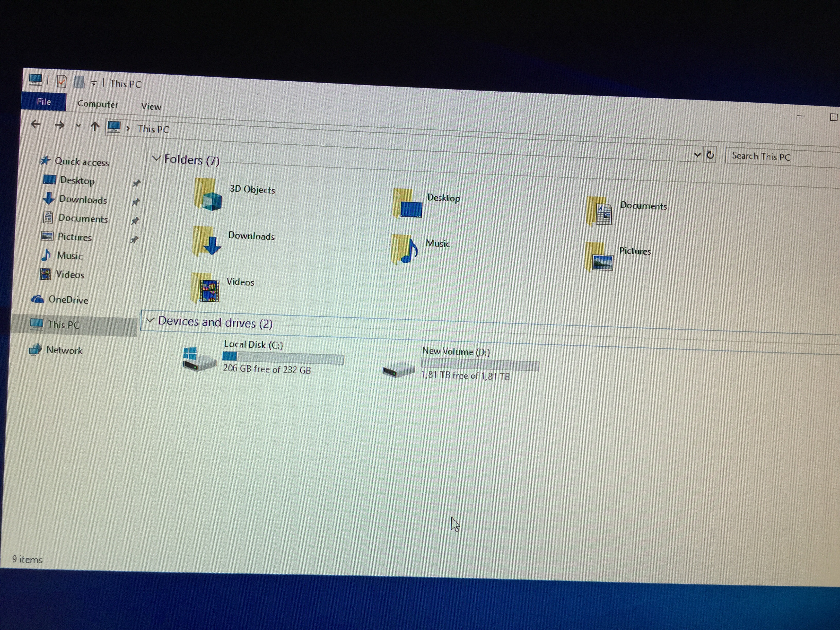This screenshot has width=840, height=630.
Task: Open OneDrive in the navigation pane
Action: (60, 300)
